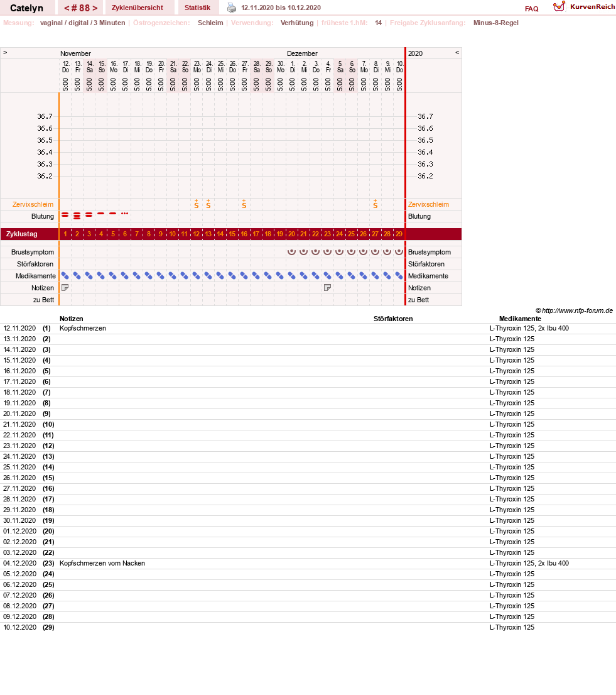Click the right Zervixschleim row label
This screenshot has width=616, height=695.
tap(428, 204)
